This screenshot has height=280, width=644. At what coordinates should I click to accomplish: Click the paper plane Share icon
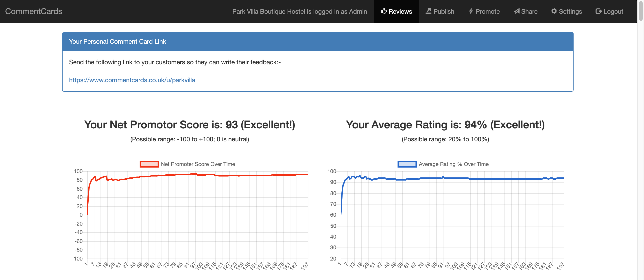tap(517, 11)
